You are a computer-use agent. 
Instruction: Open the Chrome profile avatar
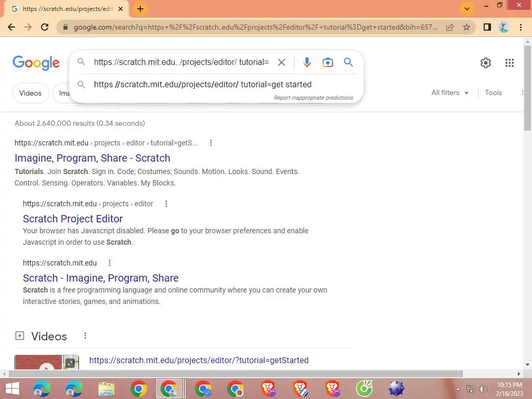point(503,27)
